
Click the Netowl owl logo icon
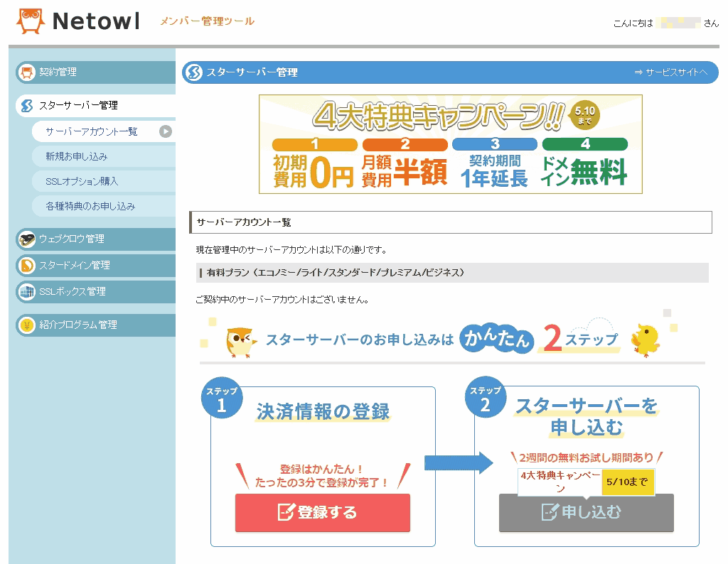(x=31, y=21)
